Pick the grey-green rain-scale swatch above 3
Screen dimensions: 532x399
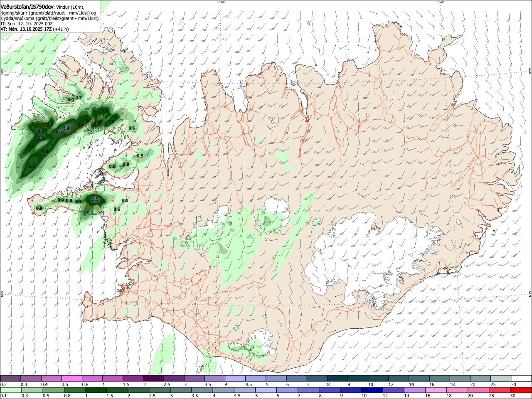point(181,390)
